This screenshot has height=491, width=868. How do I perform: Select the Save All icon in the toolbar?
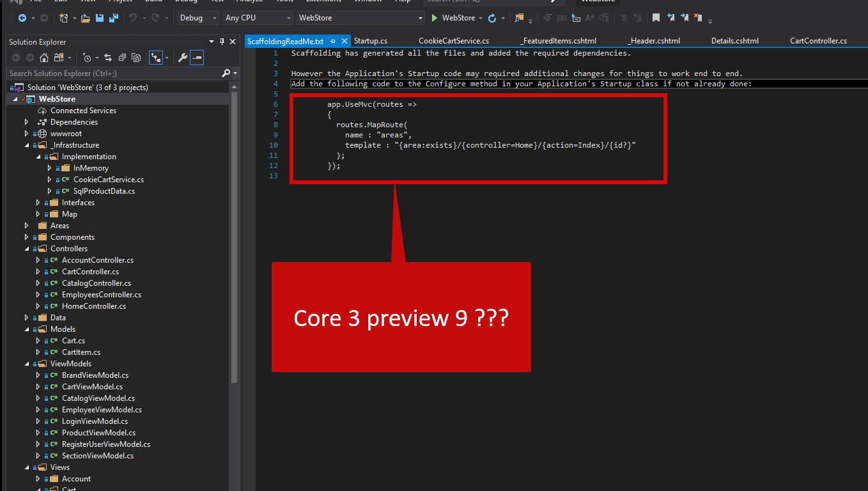[x=113, y=17]
